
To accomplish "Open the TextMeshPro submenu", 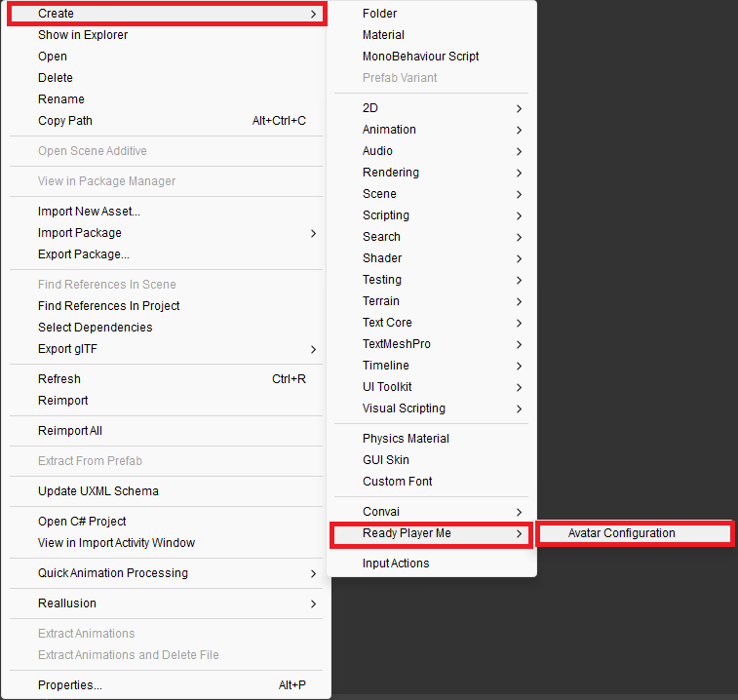I will 396,344.
